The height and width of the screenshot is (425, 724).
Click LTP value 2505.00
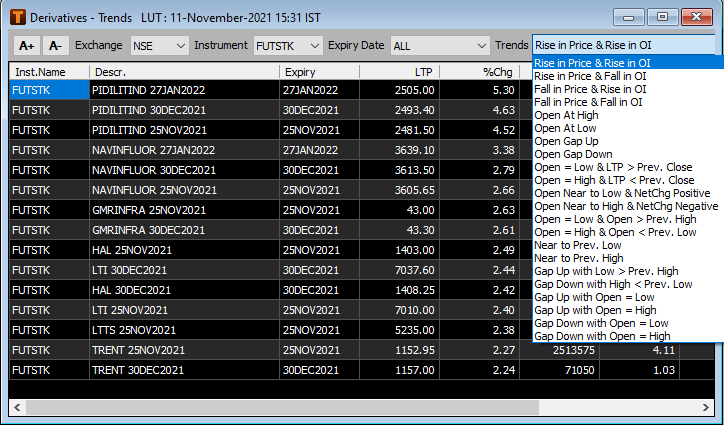[415, 90]
